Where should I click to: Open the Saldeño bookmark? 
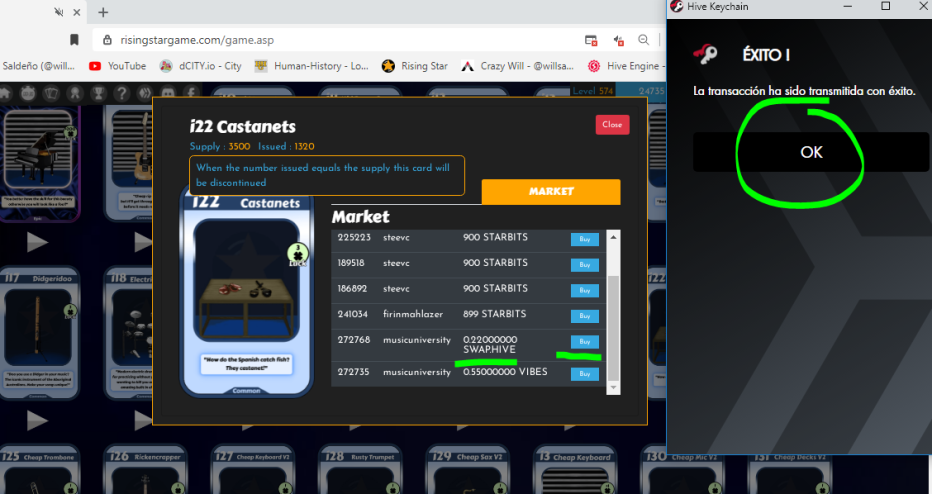point(41,66)
